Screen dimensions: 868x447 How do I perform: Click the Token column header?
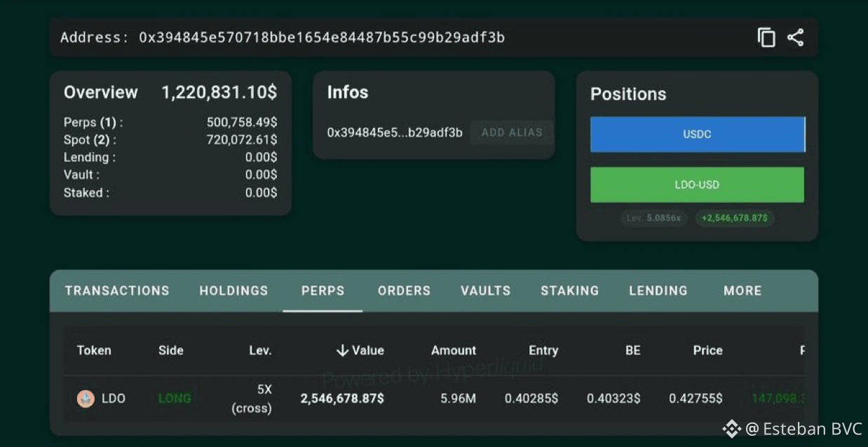click(94, 350)
